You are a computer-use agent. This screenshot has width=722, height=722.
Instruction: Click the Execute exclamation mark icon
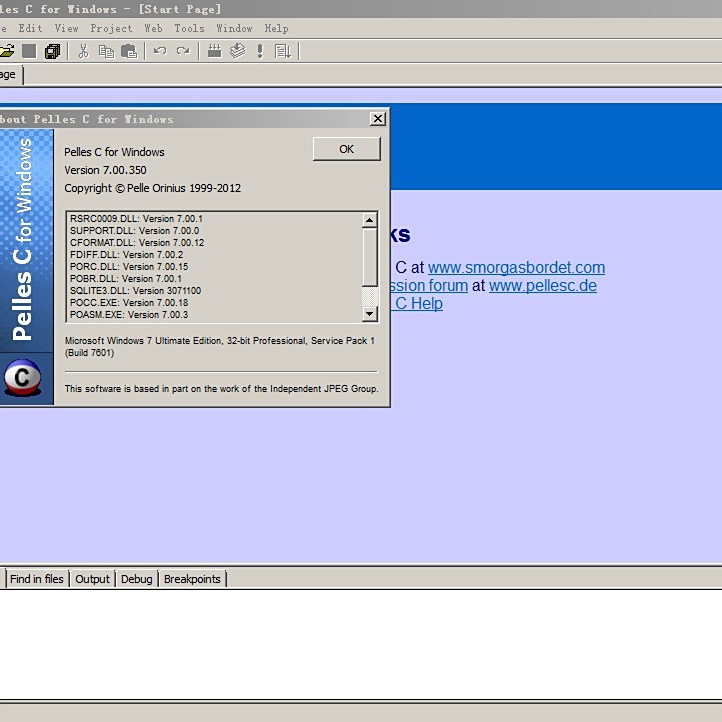point(260,51)
